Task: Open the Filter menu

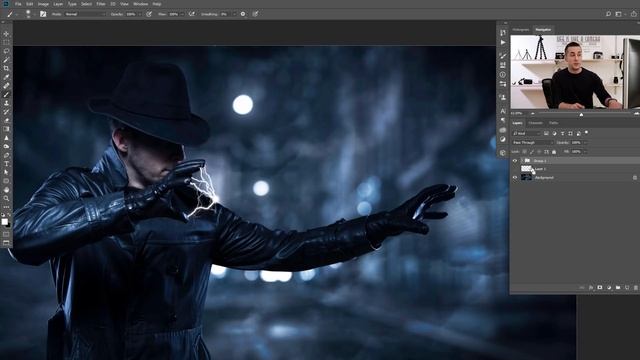Action: (101, 4)
